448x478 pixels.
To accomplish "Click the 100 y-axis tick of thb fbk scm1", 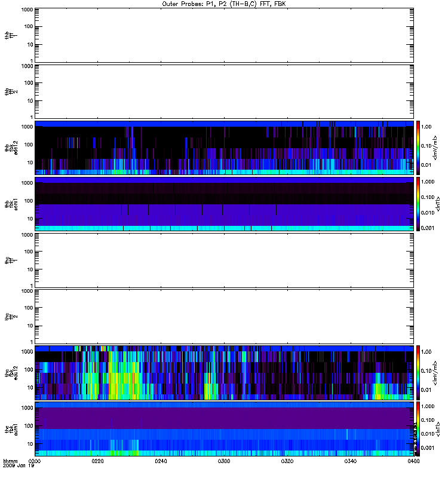I will coord(28,201).
